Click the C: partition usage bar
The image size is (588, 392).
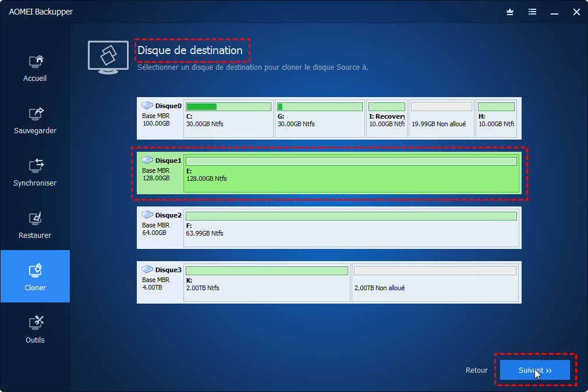pos(228,107)
